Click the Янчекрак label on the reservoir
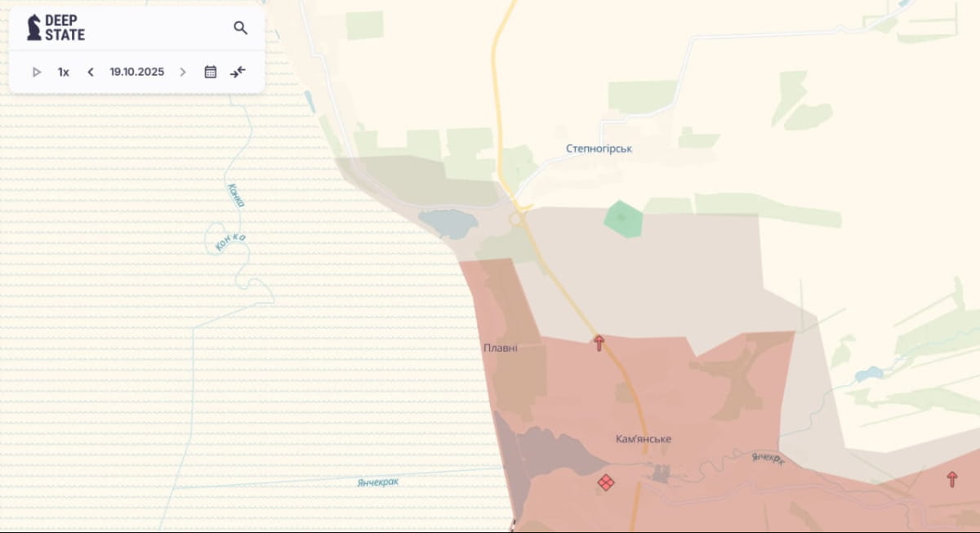This screenshot has width=980, height=533. click(377, 482)
